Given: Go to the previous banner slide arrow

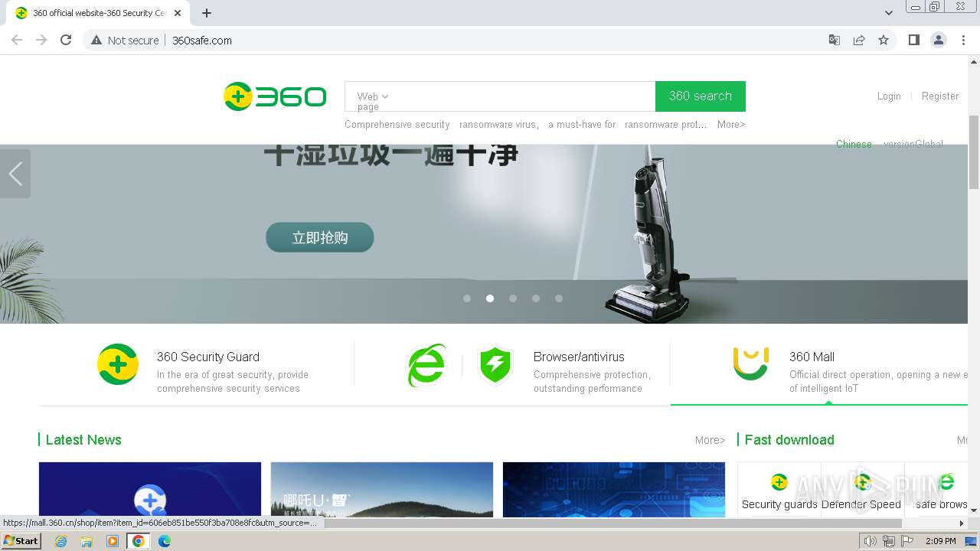Looking at the screenshot, I should click(15, 174).
